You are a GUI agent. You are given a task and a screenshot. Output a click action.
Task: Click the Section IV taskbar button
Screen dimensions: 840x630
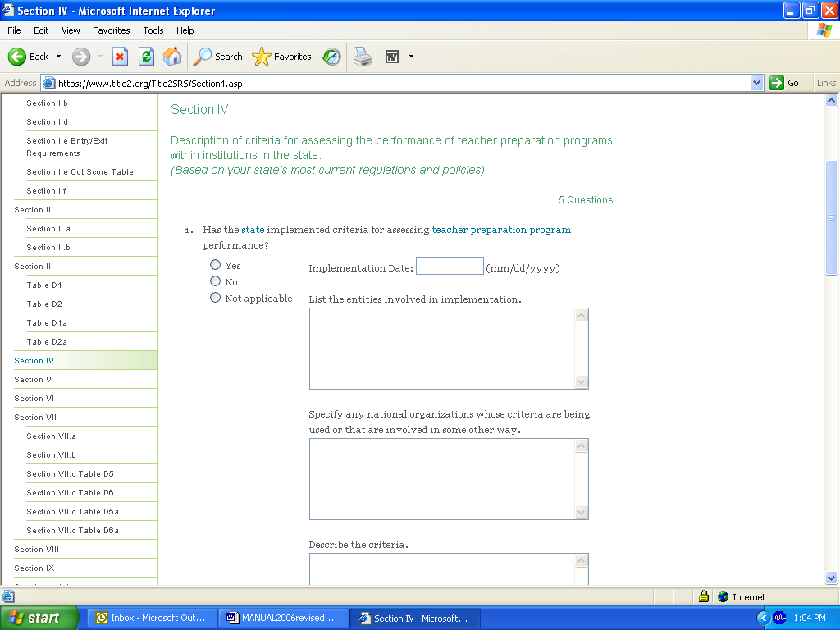click(x=415, y=618)
